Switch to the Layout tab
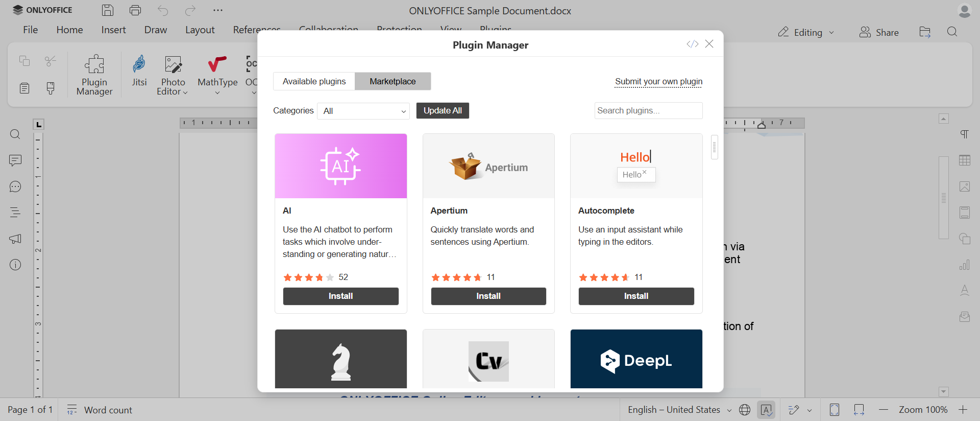The width and height of the screenshot is (980, 421). (200, 30)
